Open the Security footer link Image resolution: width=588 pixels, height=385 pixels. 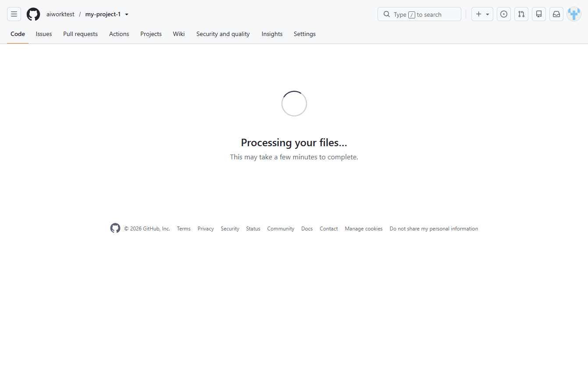click(230, 229)
